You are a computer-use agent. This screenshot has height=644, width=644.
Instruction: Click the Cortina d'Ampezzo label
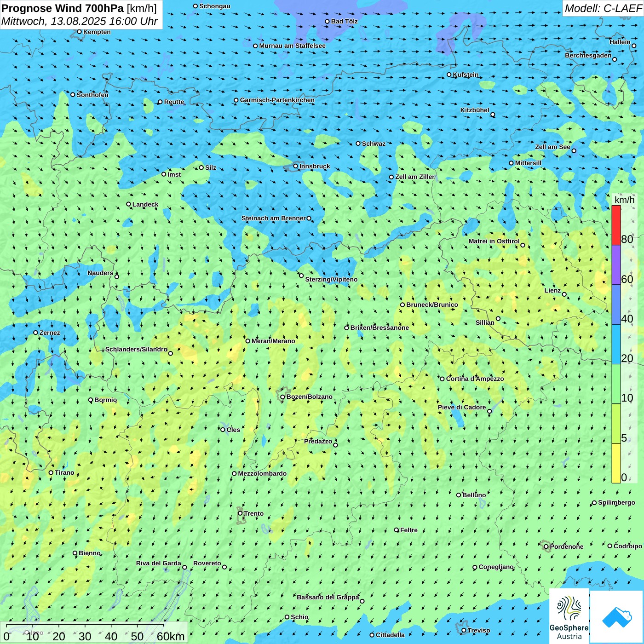[475, 379]
